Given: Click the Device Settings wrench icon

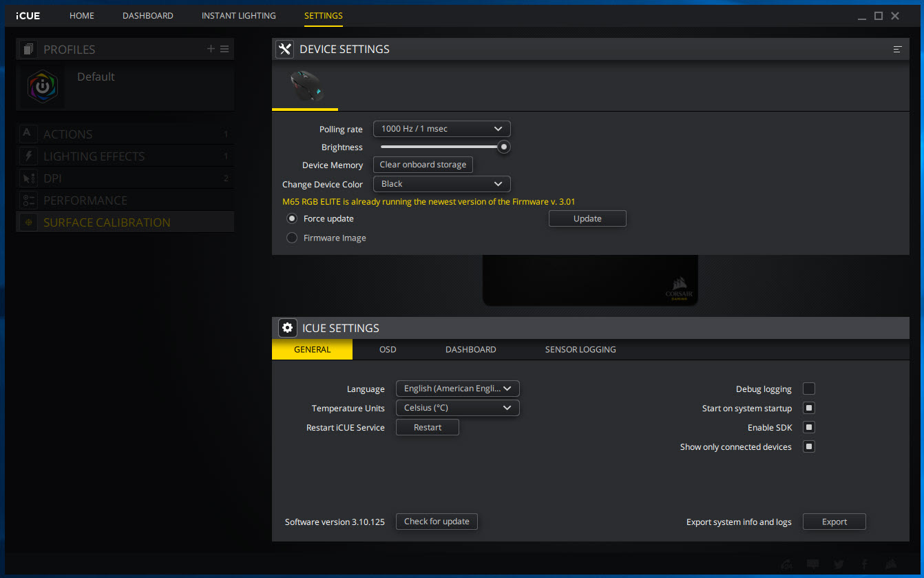Looking at the screenshot, I should click(x=284, y=49).
